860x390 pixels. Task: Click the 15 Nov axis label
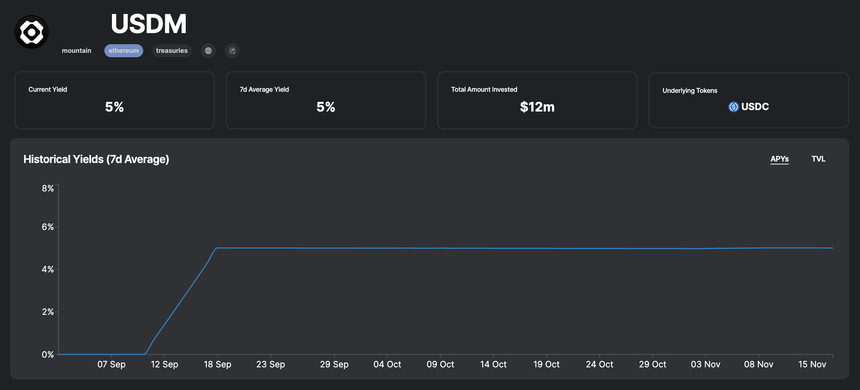tap(811, 364)
